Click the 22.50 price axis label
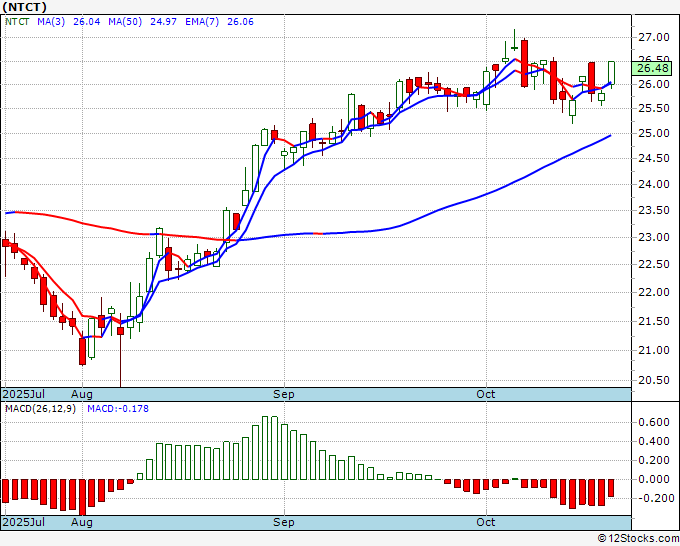 click(654, 264)
